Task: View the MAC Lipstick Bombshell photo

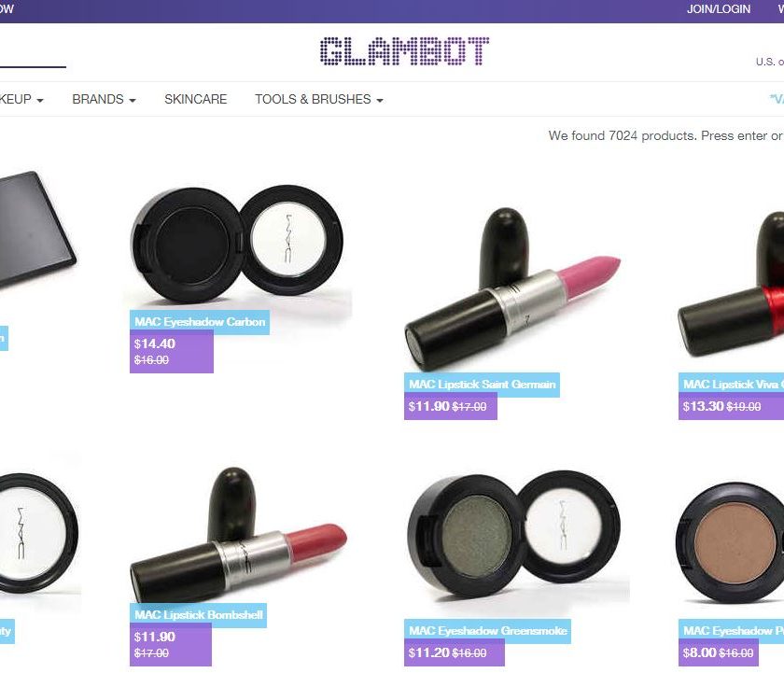Action: pyautogui.click(x=239, y=536)
